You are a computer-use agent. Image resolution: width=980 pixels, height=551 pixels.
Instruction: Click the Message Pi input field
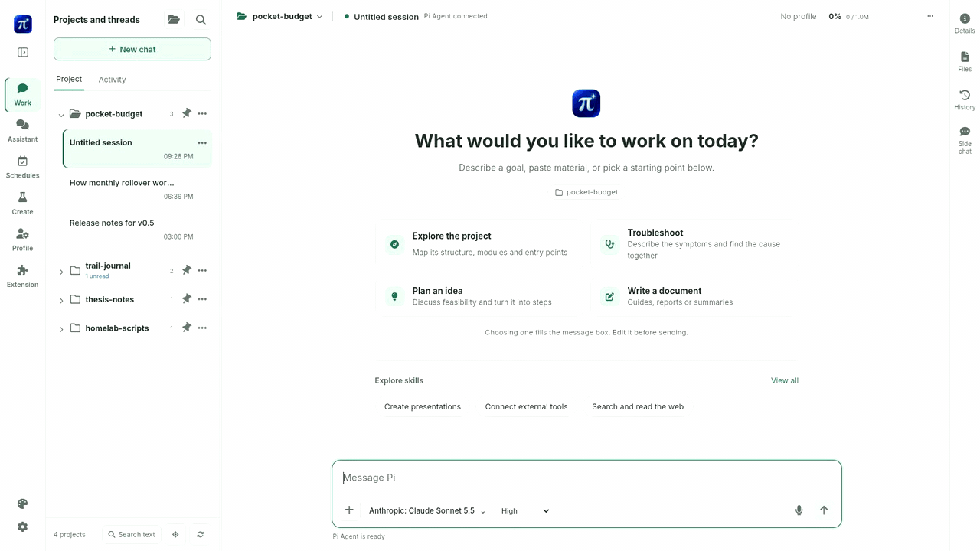coord(586,478)
